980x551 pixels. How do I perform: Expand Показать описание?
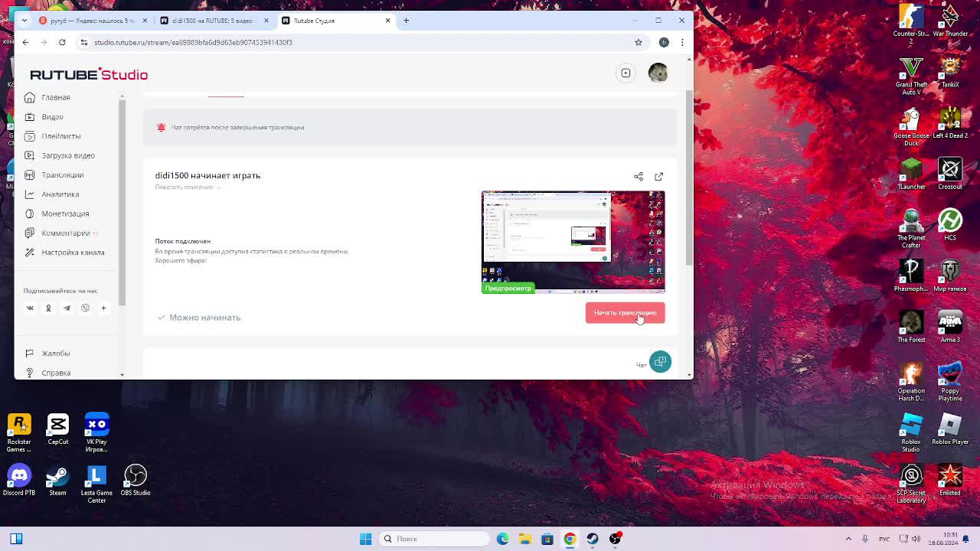[188, 187]
